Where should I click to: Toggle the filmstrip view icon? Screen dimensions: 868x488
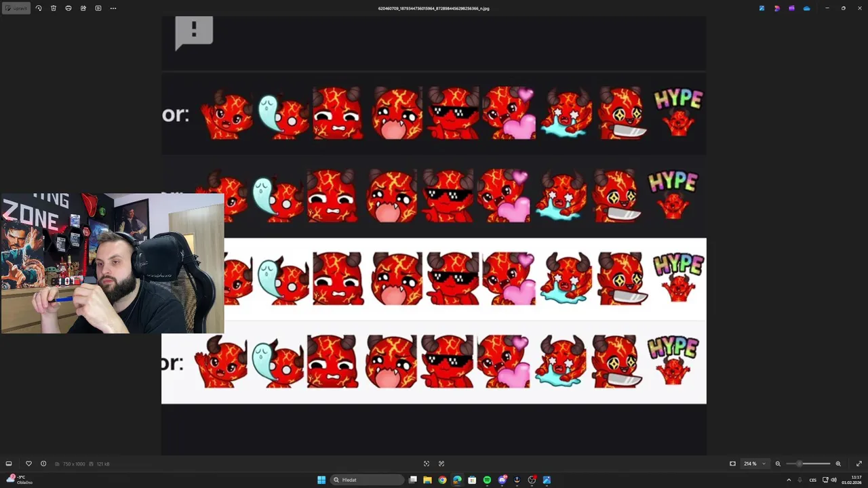9,464
